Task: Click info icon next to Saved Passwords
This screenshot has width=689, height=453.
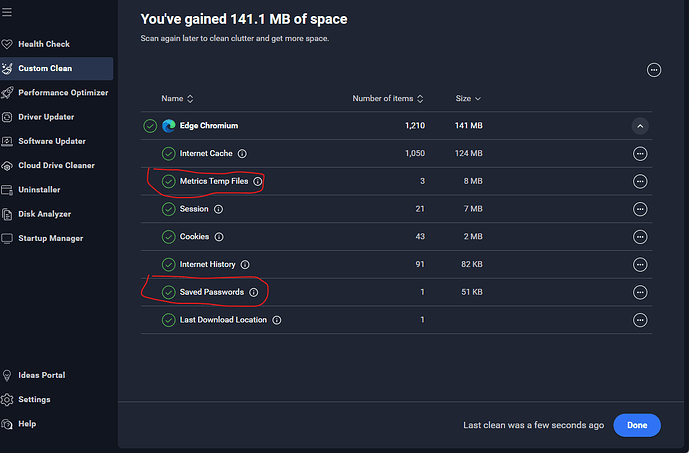Action: 253,292
